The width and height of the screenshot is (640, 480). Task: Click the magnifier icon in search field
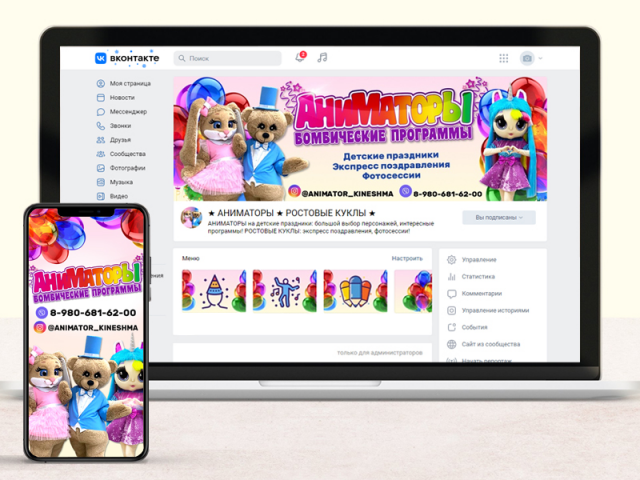click(x=182, y=58)
